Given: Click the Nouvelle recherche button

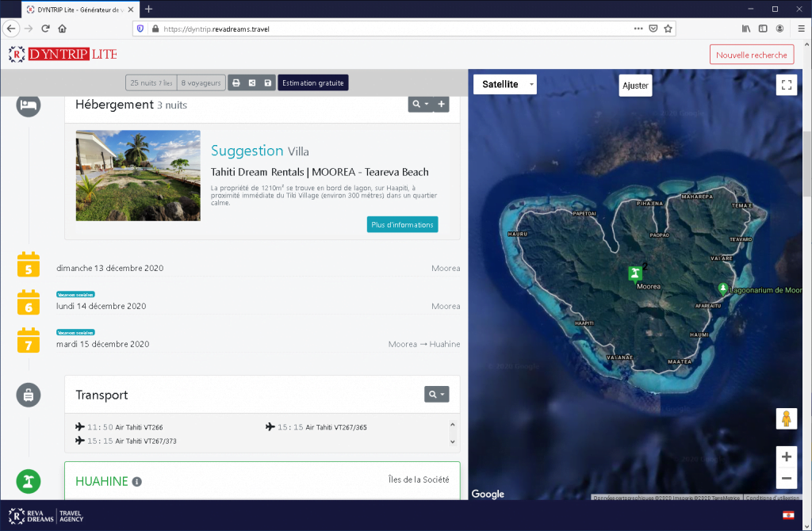Looking at the screenshot, I should (x=751, y=55).
